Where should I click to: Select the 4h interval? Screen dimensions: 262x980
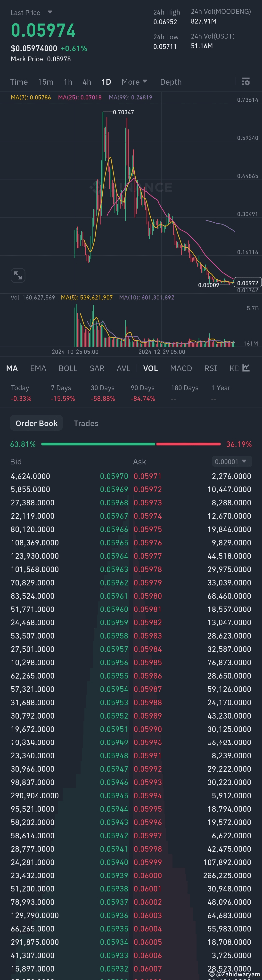coord(86,81)
